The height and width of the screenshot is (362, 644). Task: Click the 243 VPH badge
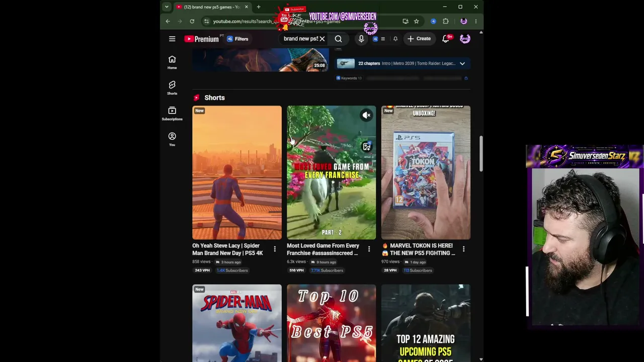[202, 270]
